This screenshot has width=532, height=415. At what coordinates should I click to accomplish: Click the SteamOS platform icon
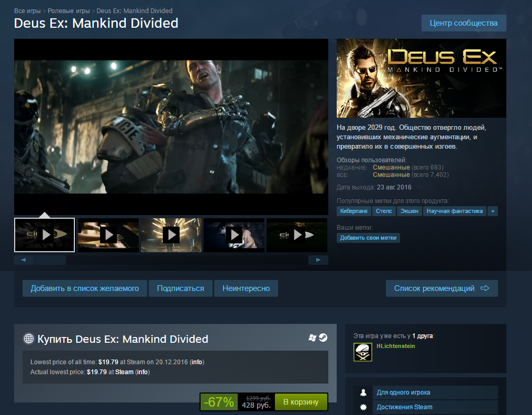323,338
